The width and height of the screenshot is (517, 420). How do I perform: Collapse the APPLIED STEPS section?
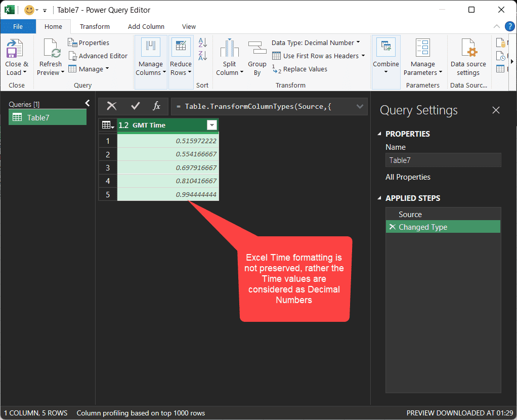tap(380, 198)
